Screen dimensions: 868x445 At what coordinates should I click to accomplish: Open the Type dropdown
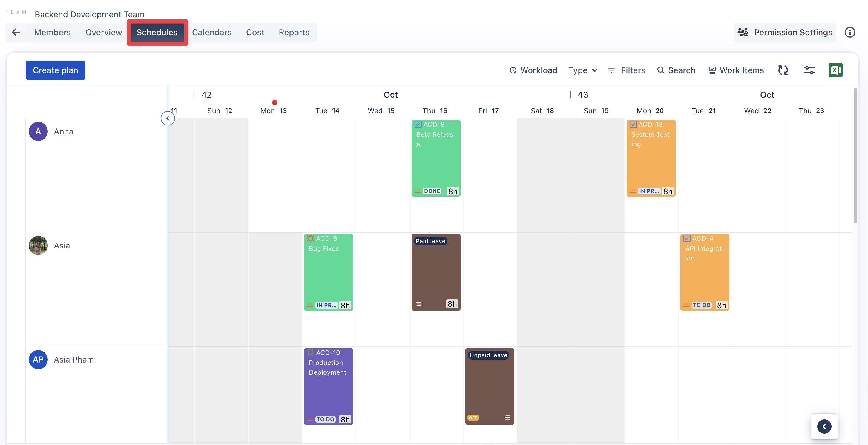582,70
